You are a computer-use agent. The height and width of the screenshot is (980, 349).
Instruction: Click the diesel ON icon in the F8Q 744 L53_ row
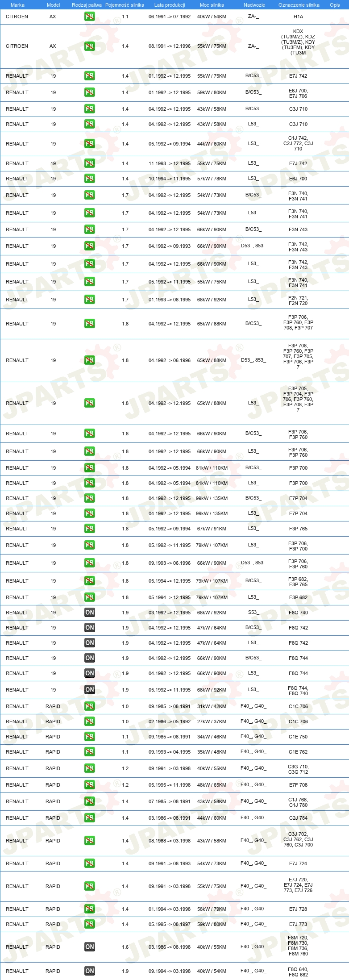89,673
